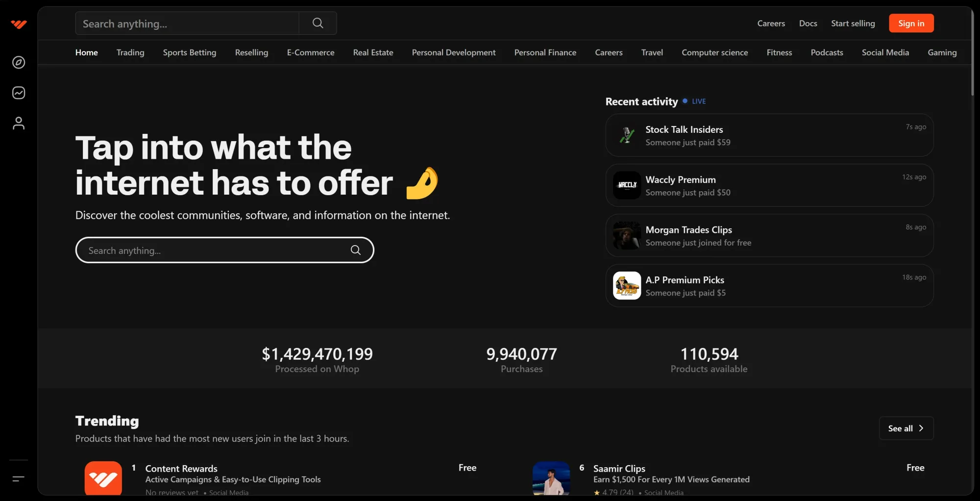Viewport: 980px width, 501px height.
Task: Open the Stock Talk Insiders avatar
Action: pyautogui.click(x=627, y=135)
